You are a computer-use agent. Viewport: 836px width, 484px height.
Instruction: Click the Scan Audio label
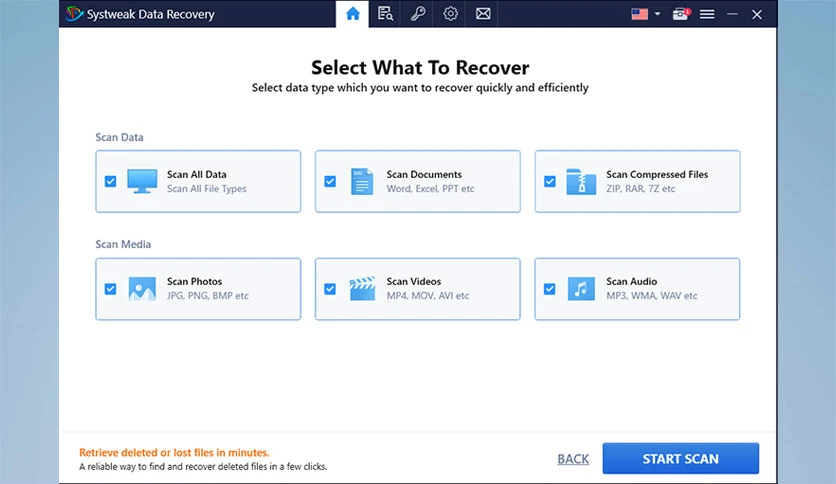pyautogui.click(x=631, y=281)
